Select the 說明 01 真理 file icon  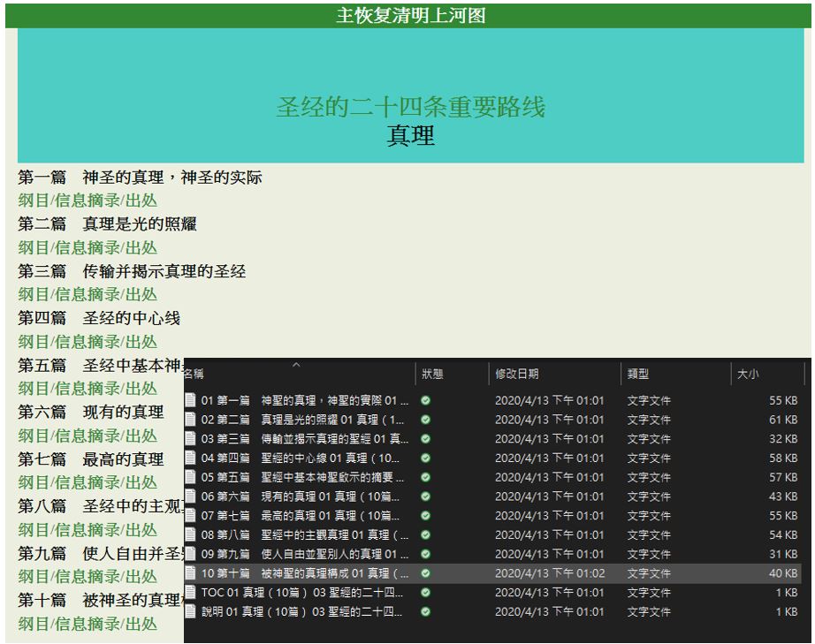point(190,611)
